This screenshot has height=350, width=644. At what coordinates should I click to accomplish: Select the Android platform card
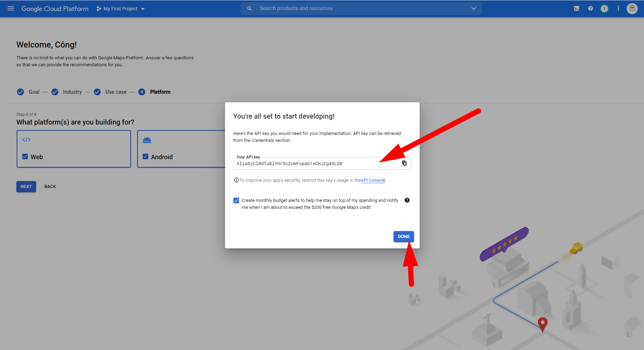[182, 149]
